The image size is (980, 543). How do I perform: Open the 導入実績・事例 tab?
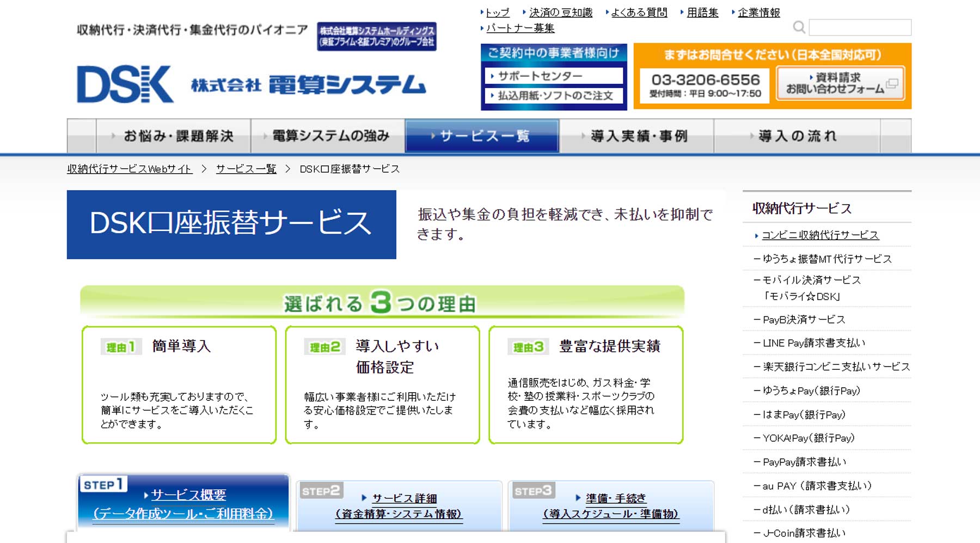click(x=638, y=136)
